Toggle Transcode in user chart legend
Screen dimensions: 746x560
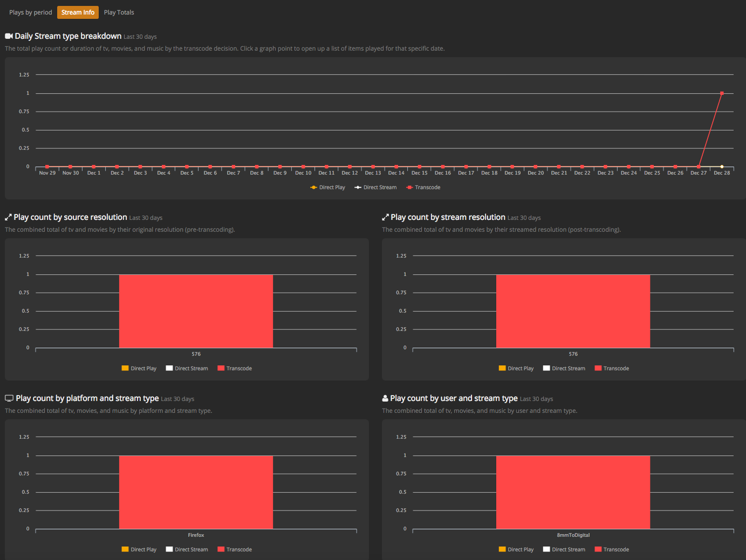(612, 550)
